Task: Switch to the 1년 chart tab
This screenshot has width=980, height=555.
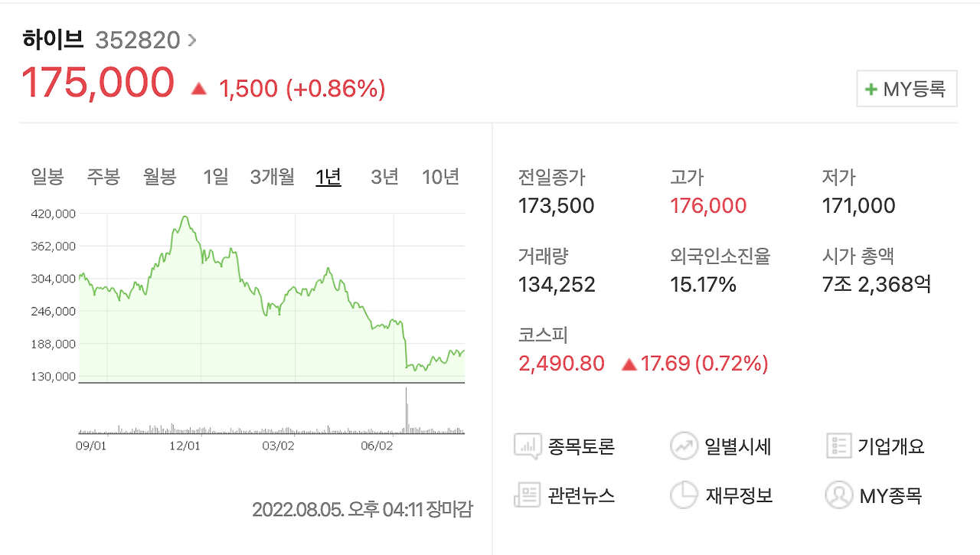Action: [328, 176]
